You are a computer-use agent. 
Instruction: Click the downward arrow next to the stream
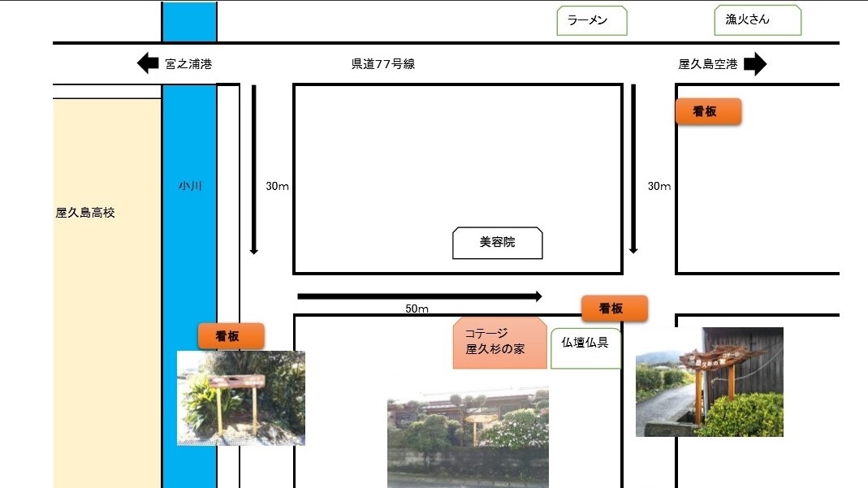[253, 170]
